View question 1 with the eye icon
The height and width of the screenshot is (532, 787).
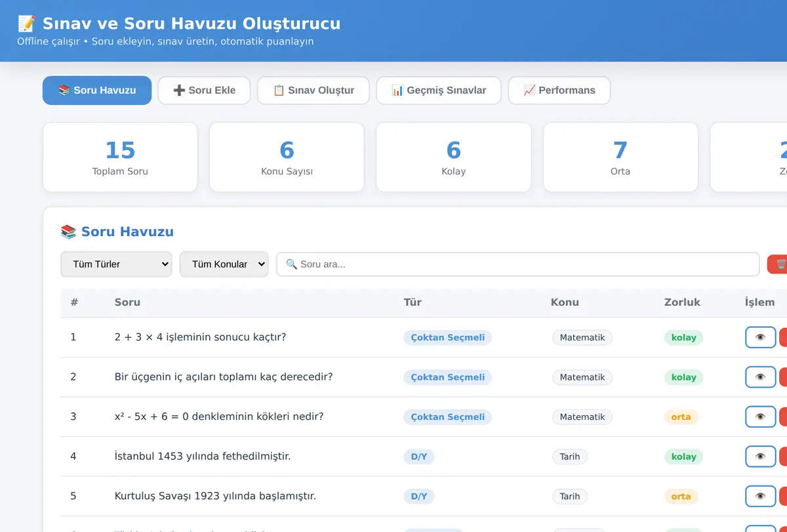click(x=761, y=338)
